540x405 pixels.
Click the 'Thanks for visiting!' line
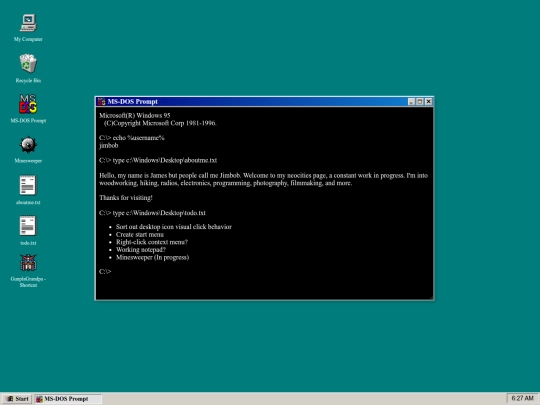(x=126, y=198)
